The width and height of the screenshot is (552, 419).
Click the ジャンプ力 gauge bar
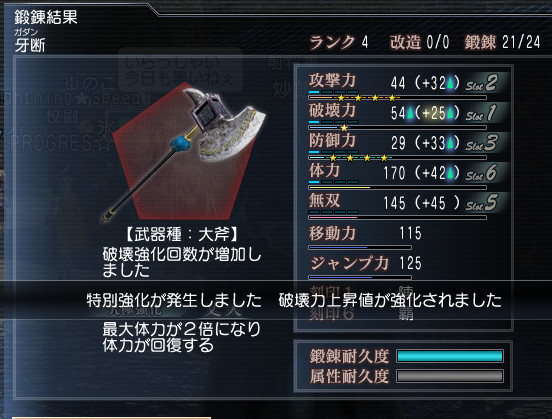click(360, 277)
